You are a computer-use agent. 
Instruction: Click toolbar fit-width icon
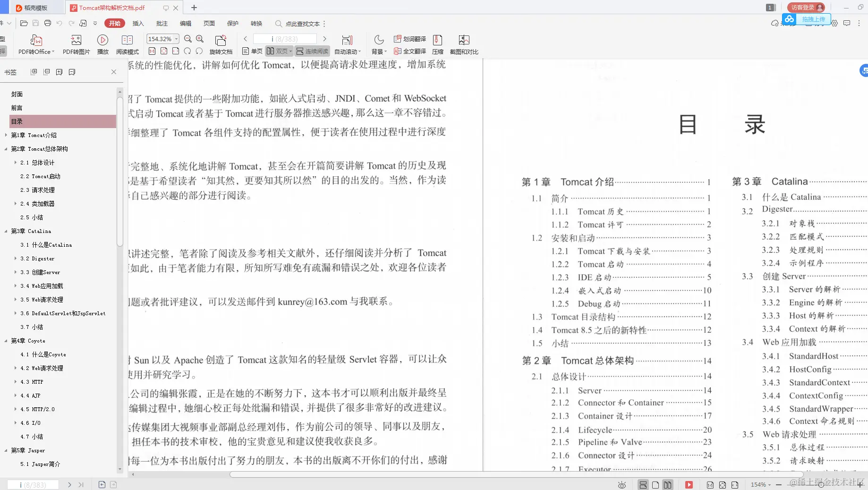(176, 51)
